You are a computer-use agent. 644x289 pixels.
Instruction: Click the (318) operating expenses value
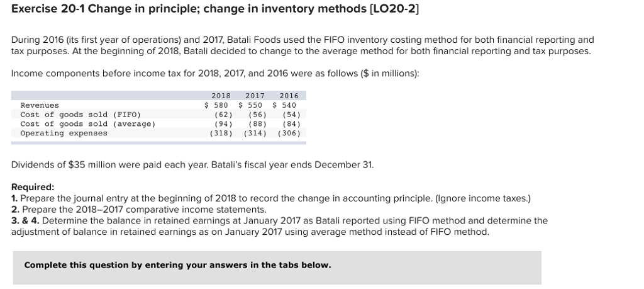pos(221,133)
